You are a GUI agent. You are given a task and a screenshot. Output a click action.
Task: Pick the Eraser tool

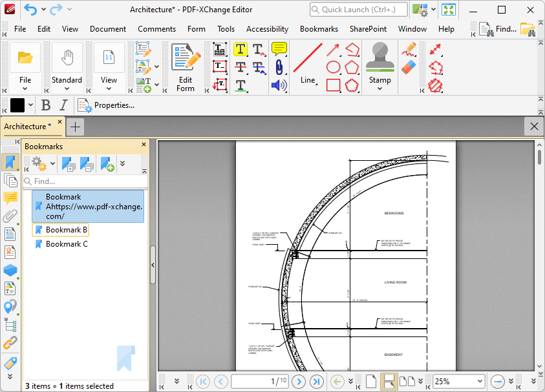pyautogui.click(x=409, y=67)
